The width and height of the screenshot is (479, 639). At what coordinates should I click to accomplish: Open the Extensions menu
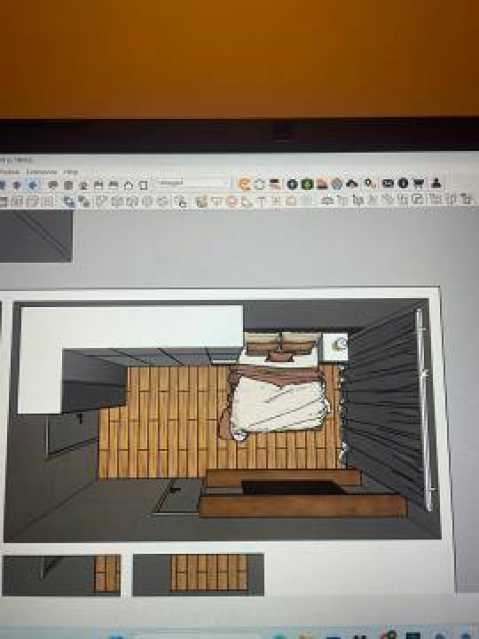click(42, 172)
